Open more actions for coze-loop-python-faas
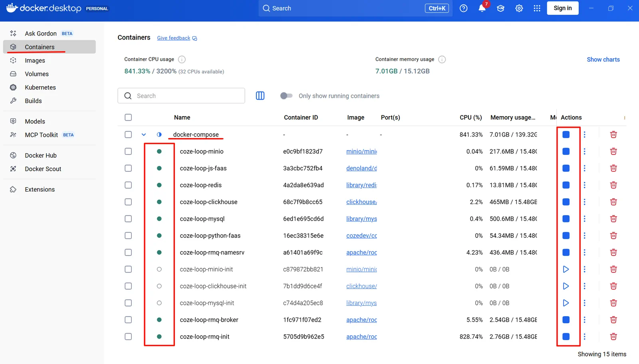This screenshot has height=364, width=639. pos(584,235)
